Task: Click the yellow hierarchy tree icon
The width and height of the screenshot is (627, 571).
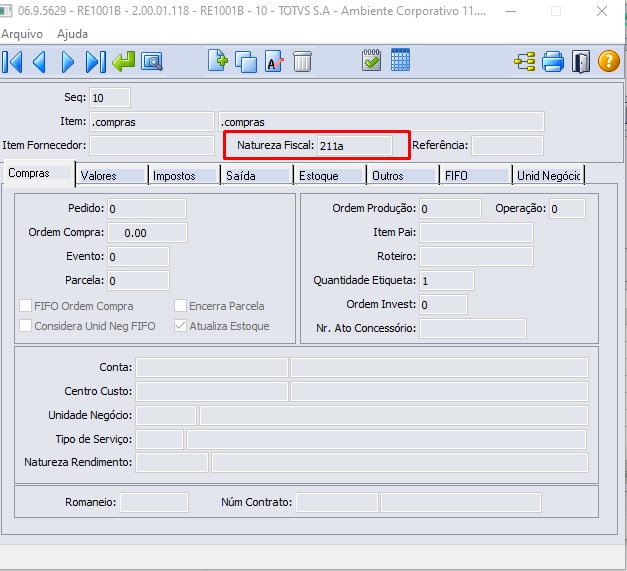Action: pyautogui.click(x=524, y=62)
